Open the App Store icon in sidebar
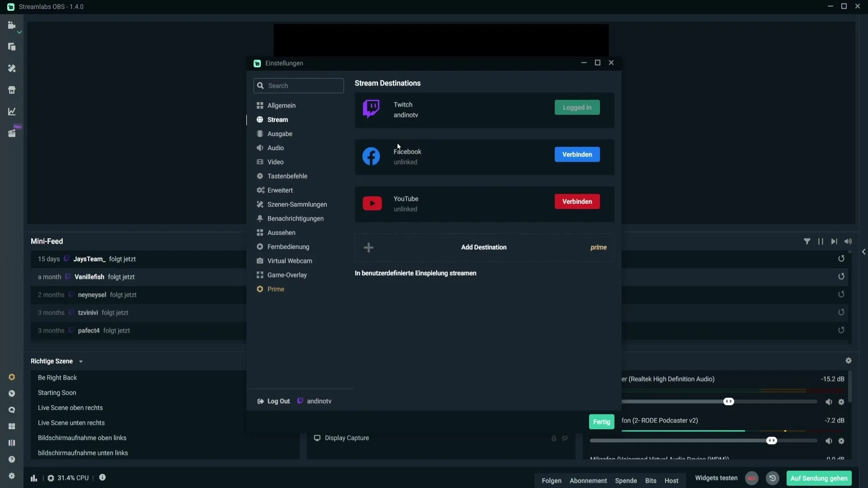This screenshot has height=488, width=868. click(12, 90)
